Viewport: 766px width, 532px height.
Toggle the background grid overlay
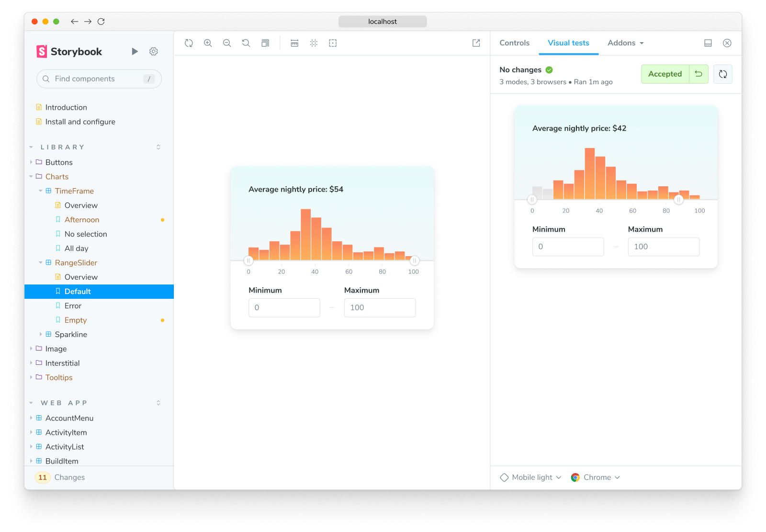point(314,43)
